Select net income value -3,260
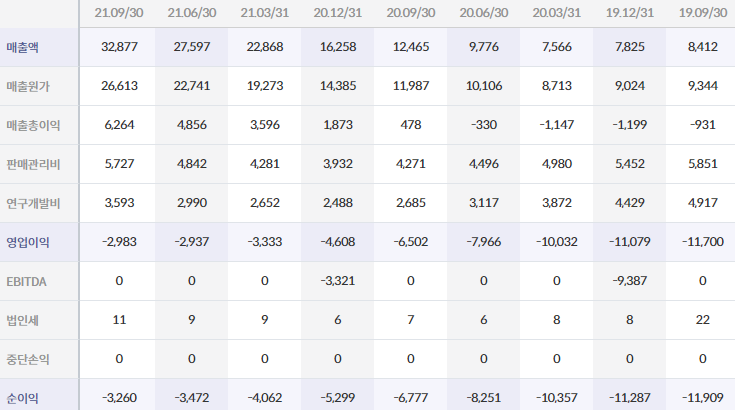Image resolution: width=735 pixels, height=410 pixels. tap(119, 398)
